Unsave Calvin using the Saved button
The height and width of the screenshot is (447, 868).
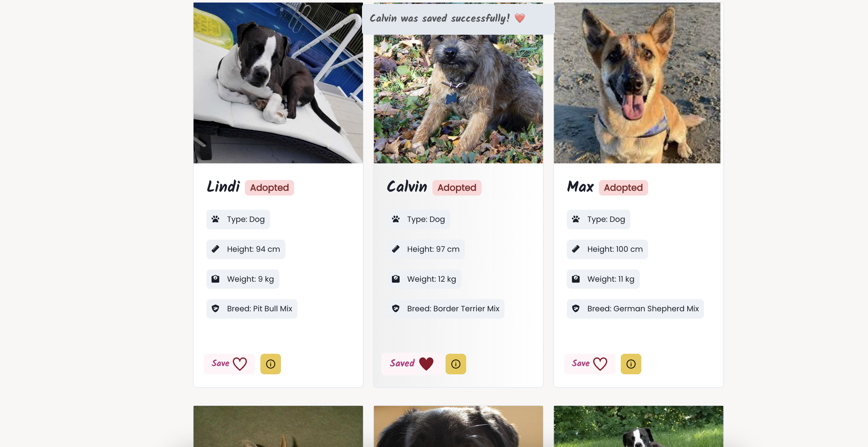tap(411, 364)
